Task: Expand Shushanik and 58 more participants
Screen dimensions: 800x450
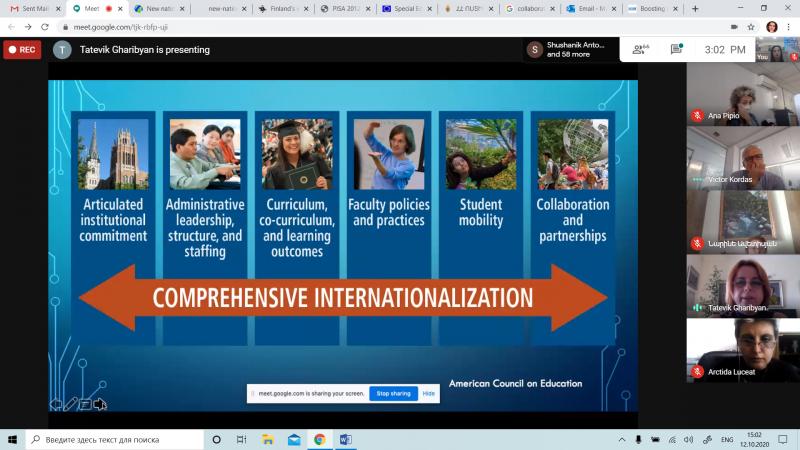Action: click(570, 49)
